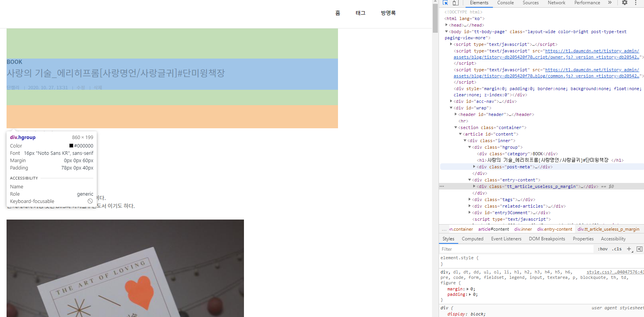This screenshot has height=317, width=644.
Task: Collapse the body tt-body-page node
Action: [447, 32]
